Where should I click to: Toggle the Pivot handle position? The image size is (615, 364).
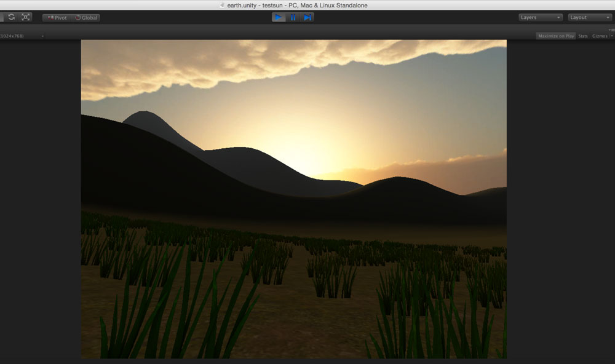(x=57, y=18)
